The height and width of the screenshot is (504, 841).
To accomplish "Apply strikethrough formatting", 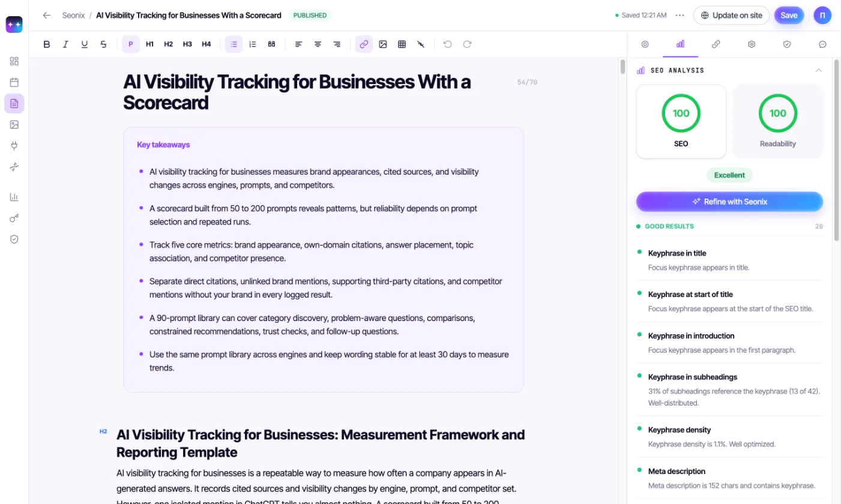I will (103, 44).
